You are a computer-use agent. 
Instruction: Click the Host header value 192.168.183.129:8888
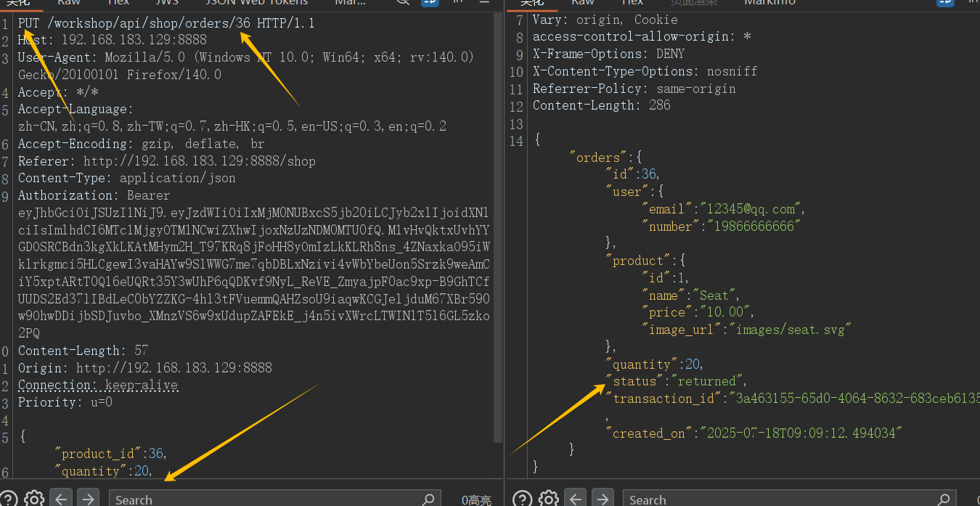[134, 40]
